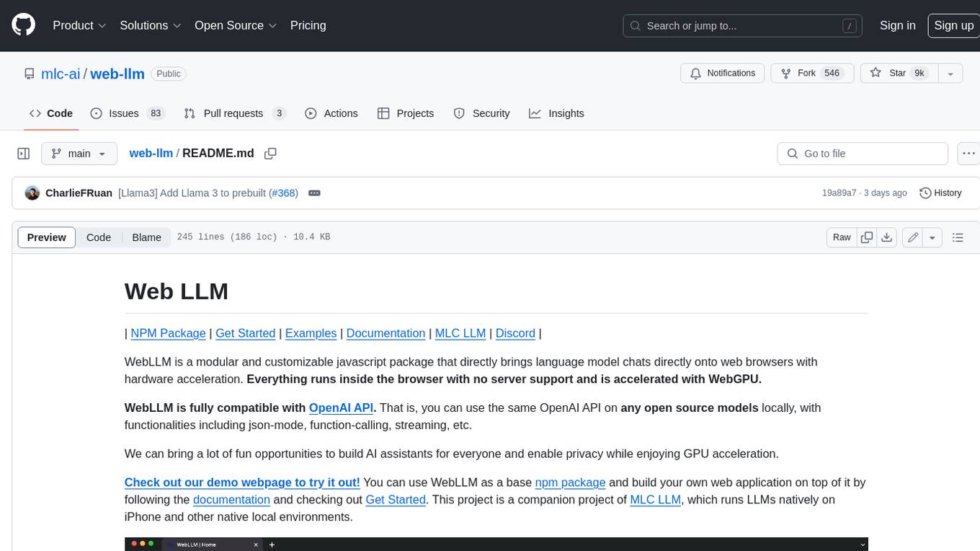This screenshot has height=551, width=980.
Task: Open pull request #368 link
Action: click(283, 193)
